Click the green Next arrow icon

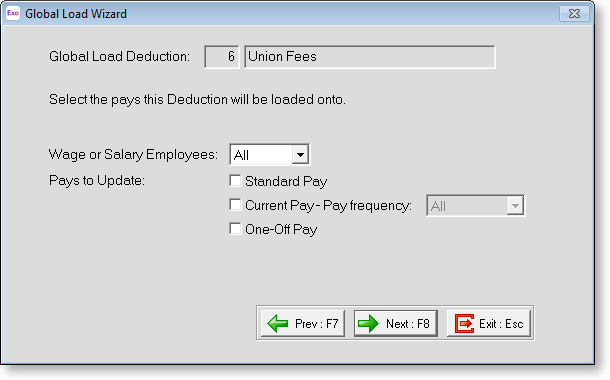click(368, 324)
